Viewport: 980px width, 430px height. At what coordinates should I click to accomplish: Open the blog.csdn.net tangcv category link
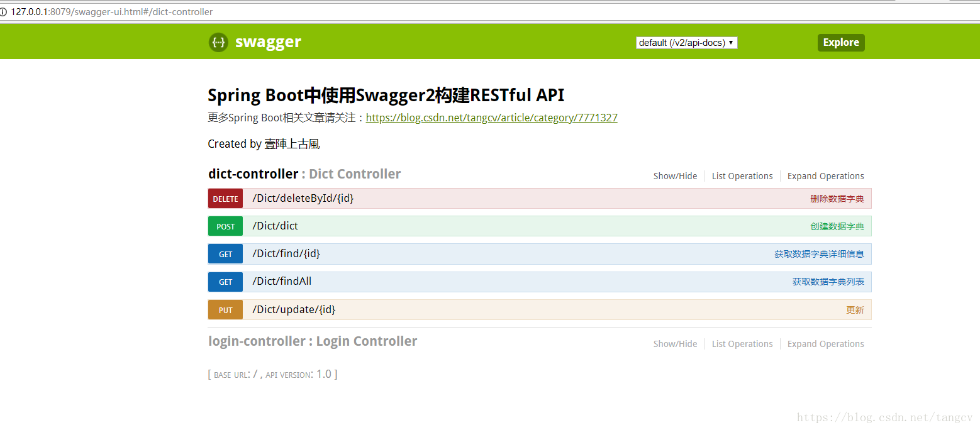pyautogui.click(x=492, y=118)
